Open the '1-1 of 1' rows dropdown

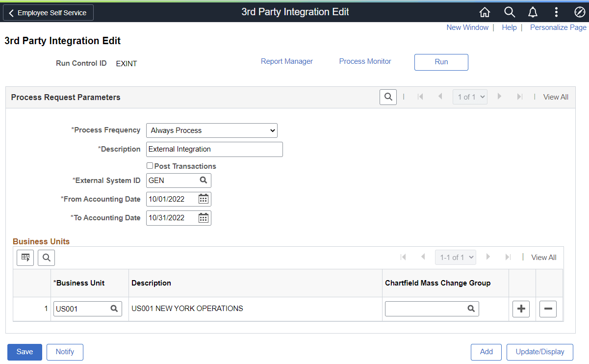(455, 257)
